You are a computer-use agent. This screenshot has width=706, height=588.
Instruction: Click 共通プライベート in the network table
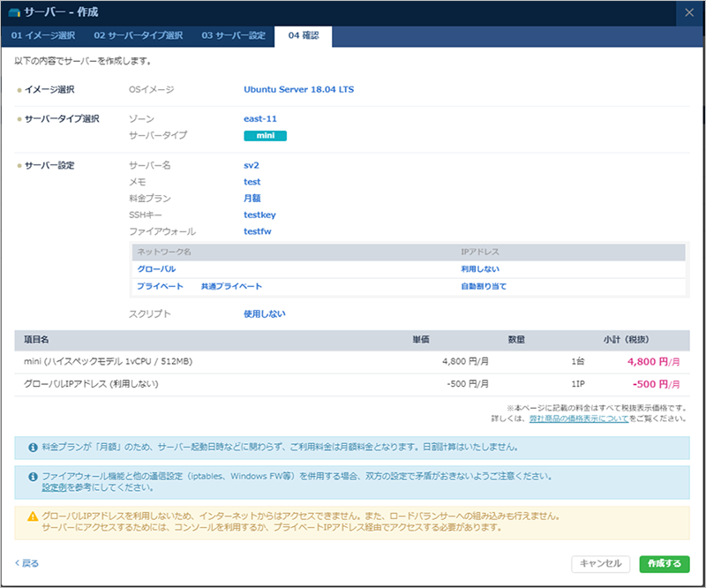(231, 287)
